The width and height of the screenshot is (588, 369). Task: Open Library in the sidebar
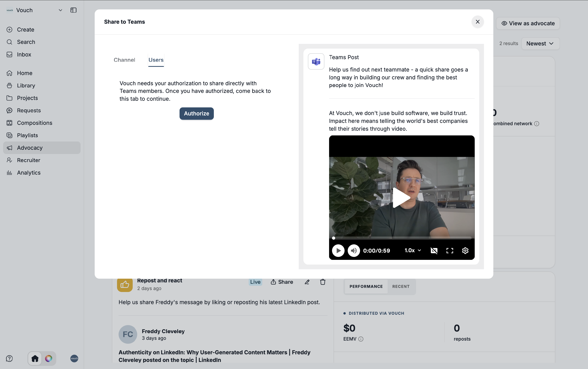tap(42, 85)
